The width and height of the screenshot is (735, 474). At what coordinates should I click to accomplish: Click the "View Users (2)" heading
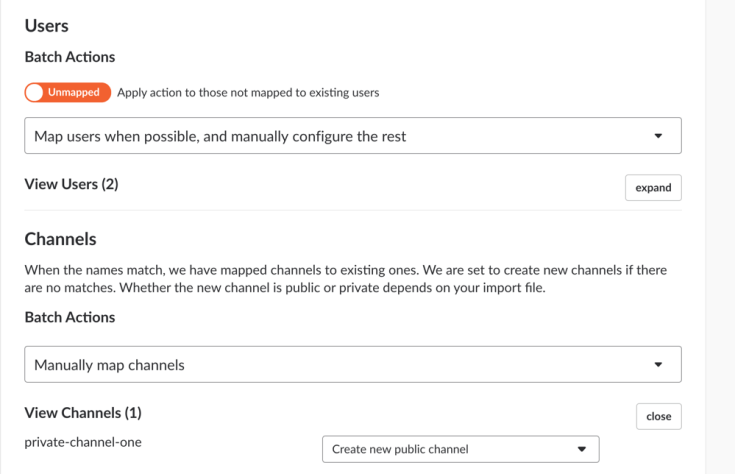pyautogui.click(x=71, y=184)
